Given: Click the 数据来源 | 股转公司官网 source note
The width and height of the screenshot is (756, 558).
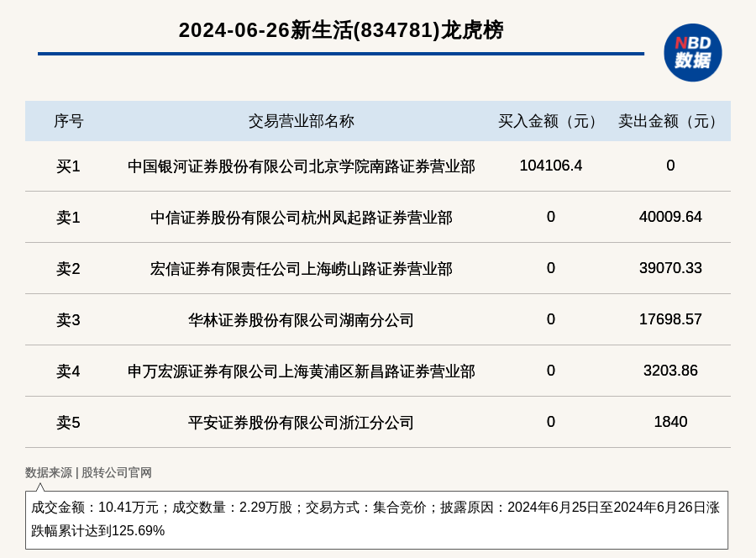Looking at the screenshot, I should tap(89, 472).
